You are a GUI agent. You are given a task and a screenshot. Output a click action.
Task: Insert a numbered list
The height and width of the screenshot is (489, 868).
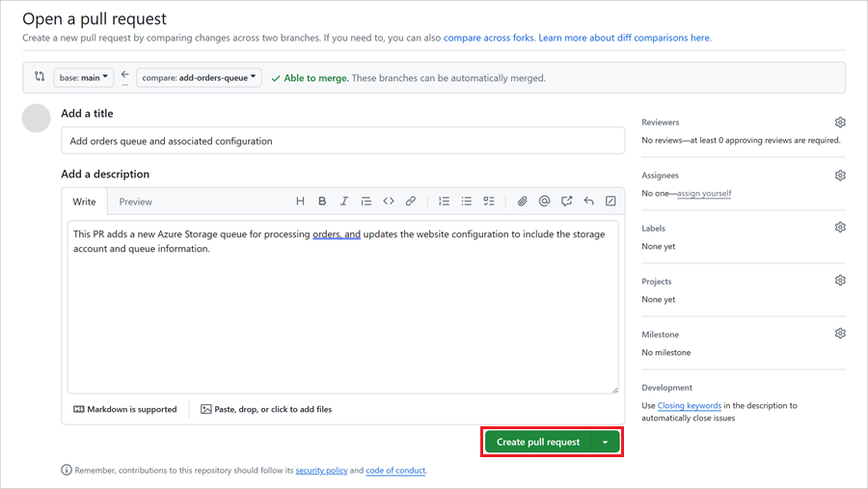coord(444,201)
